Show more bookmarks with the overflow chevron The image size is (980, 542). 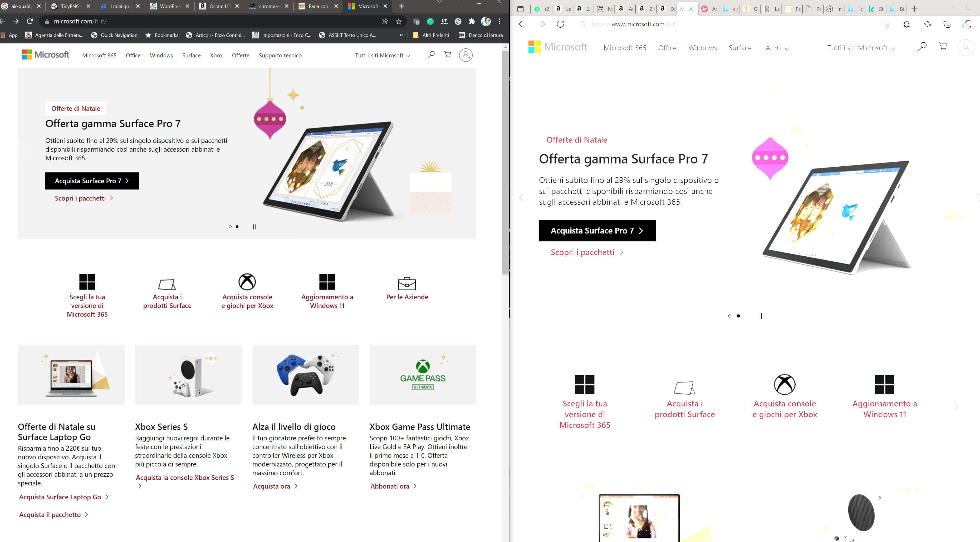pos(401,35)
